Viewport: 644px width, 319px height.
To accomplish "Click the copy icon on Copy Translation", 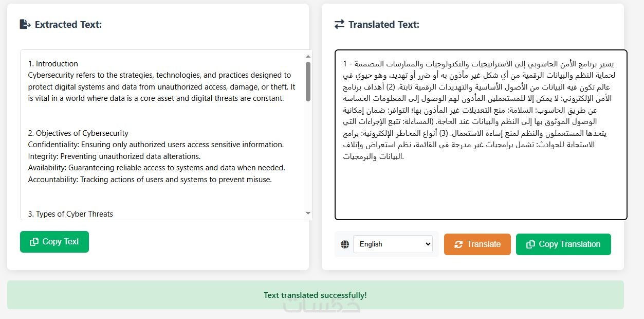I will (531, 244).
